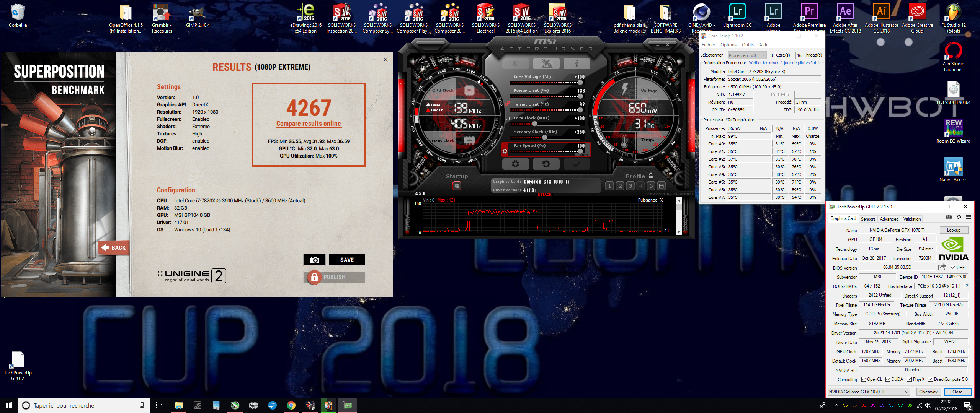
Task: Switch to GPU-Z Advanced tab
Action: pyautogui.click(x=889, y=219)
